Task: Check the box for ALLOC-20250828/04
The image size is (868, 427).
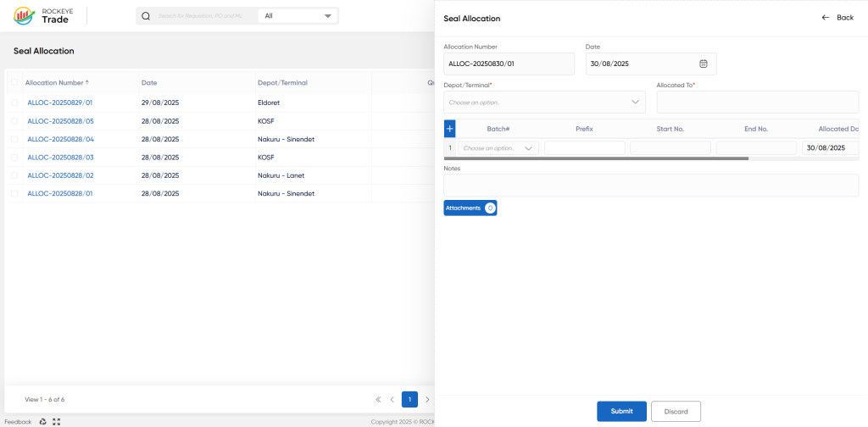Action: coord(14,140)
